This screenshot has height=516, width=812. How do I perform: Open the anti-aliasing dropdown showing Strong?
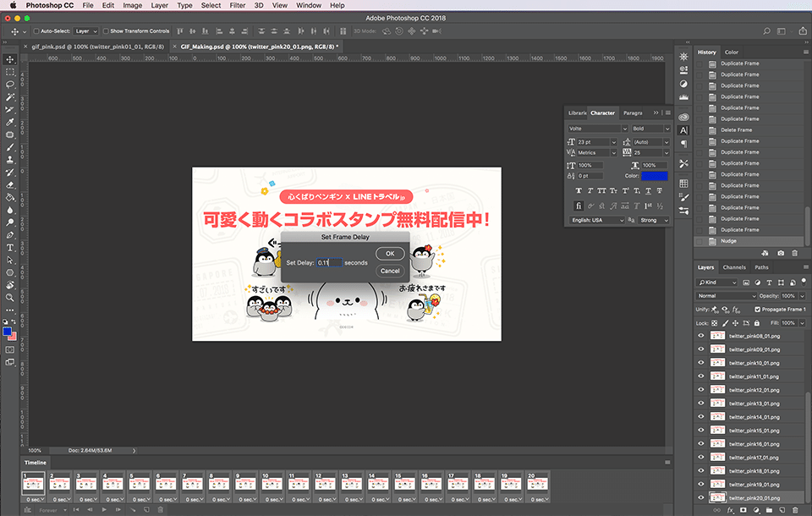coord(654,220)
